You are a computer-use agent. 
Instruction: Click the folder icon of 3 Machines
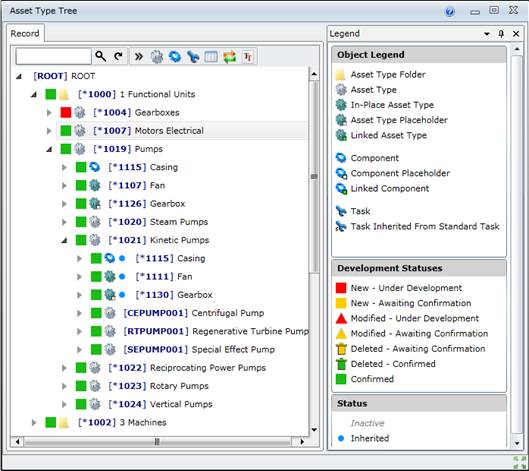[x=64, y=422]
